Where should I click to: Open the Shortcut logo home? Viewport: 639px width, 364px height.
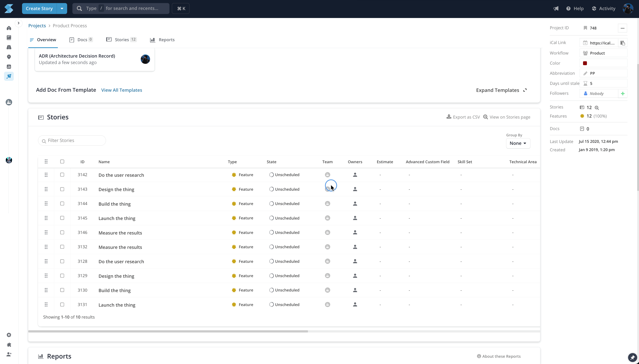9,8
